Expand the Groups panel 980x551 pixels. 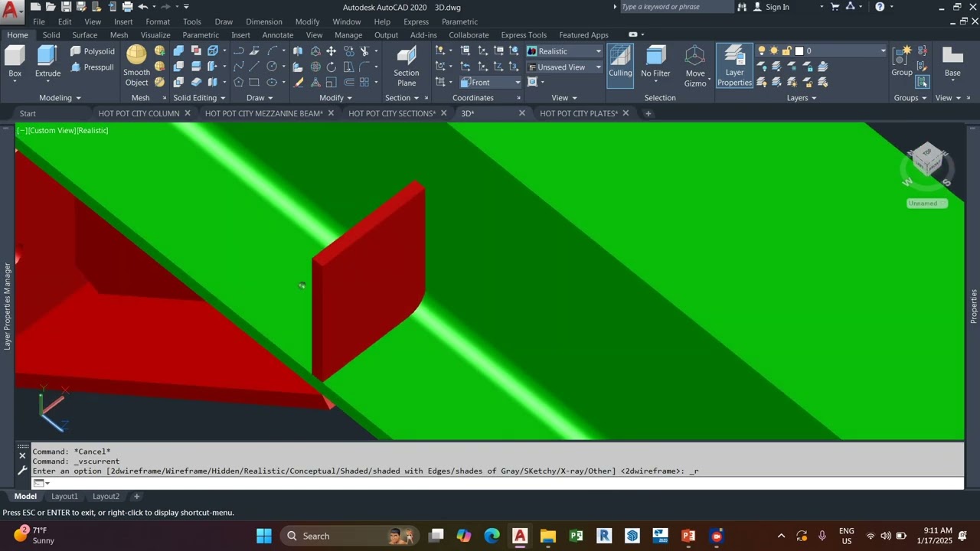(x=910, y=98)
